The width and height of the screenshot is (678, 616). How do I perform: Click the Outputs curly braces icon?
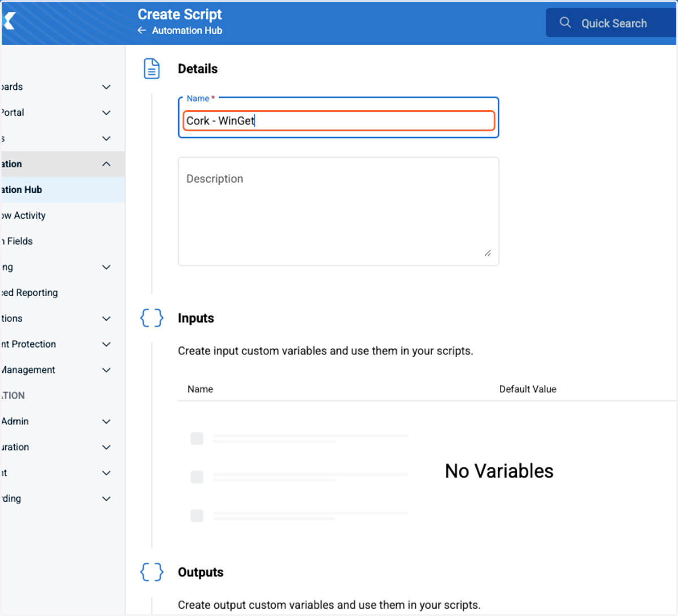[x=151, y=572]
